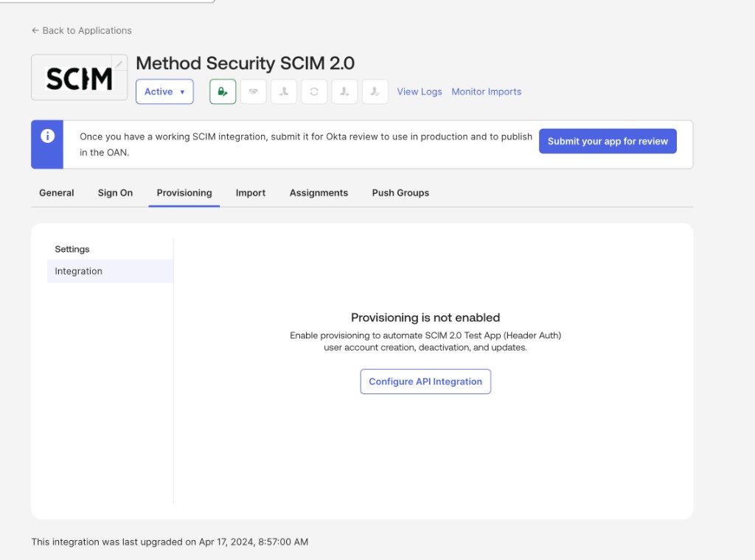Click the Method Security SCIM 2.0 title
Image resolution: width=755 pixels, height=560 pixels.
[x=245, y=63]
